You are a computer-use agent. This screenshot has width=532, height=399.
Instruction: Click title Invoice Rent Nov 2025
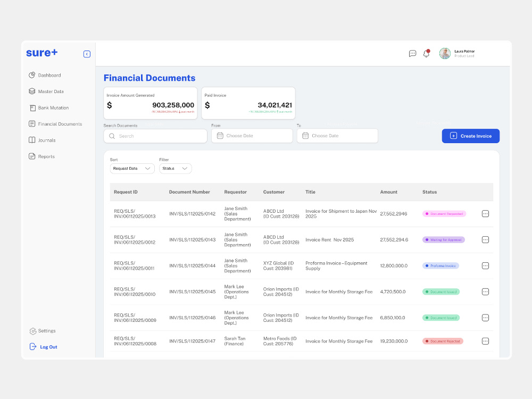(329, 240)
